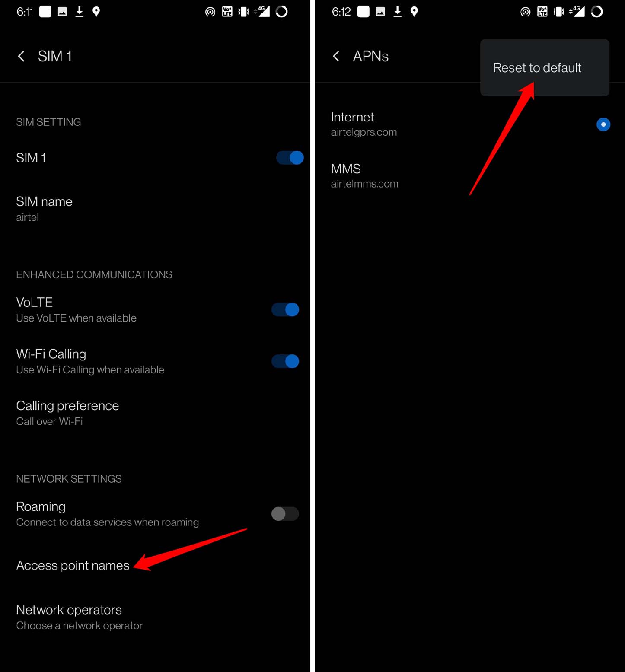Tap the hotspot icon in right status bar
This screenshot has height=672, width=625.
[x=525, y=12]
